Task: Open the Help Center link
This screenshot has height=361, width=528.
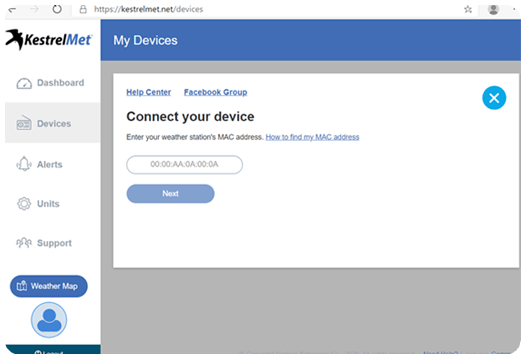Action: tap(148, 92)
